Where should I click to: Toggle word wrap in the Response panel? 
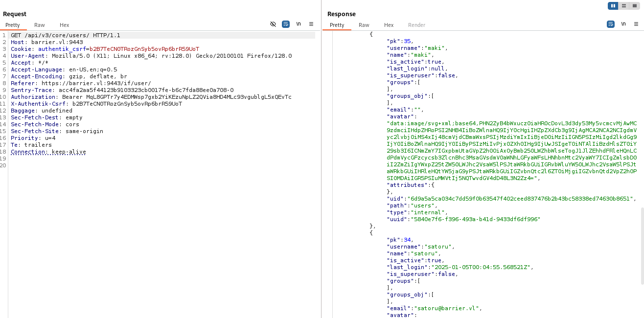click(611, 24)
